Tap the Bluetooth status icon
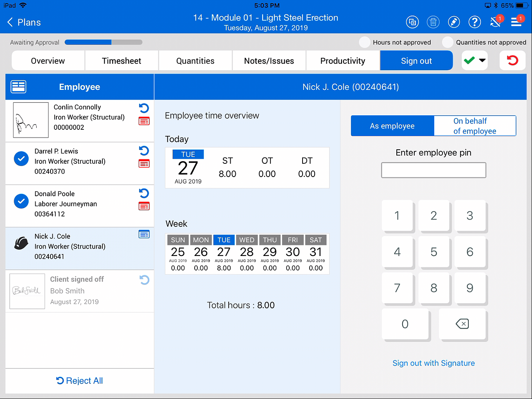This screenshot has width=532, height=399. coord(496,5)
